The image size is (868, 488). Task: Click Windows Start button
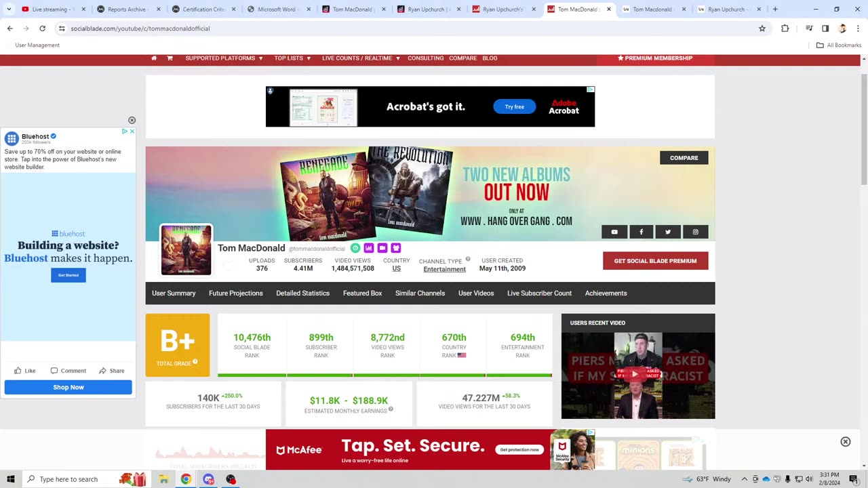tap(10, 479)
